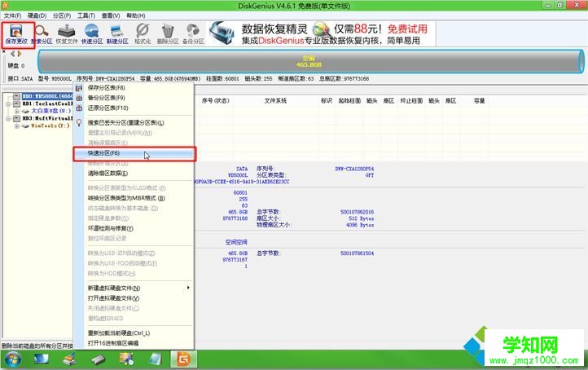
Task: Click the monitor icon on taskbar
Action: pos(42,359)
